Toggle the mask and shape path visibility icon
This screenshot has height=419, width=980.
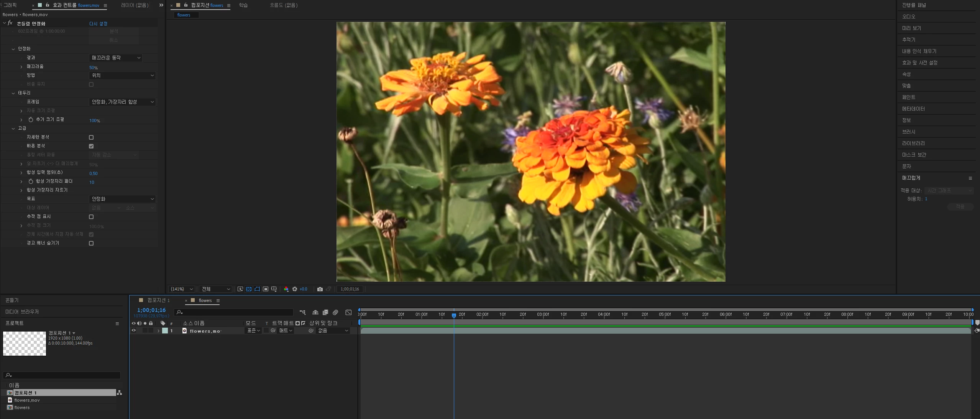pos(257,289)
